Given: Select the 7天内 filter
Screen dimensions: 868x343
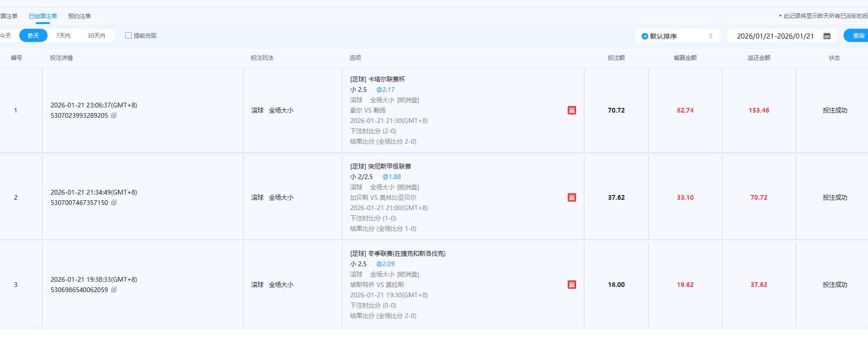Looking at the screenshot, I should click(63, 35).
